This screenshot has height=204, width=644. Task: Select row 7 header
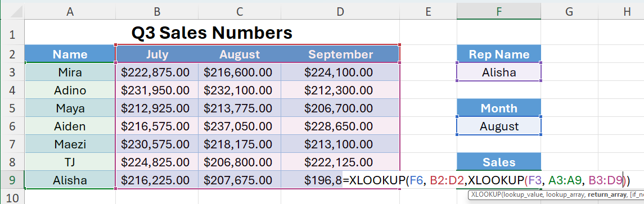coord(12,144)
